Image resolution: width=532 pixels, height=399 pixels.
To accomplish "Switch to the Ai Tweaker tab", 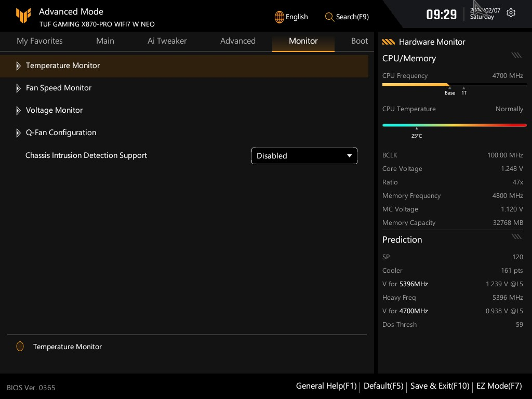I will [167, 41].
